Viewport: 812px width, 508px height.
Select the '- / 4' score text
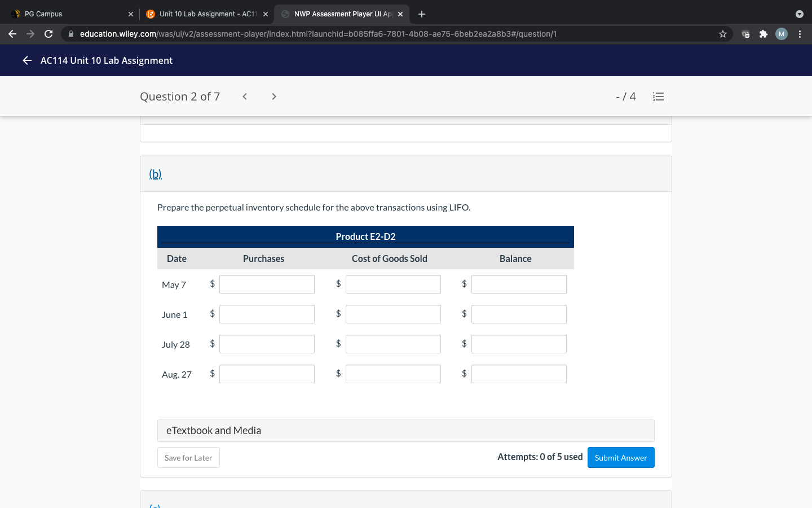(x=626, y=97)
